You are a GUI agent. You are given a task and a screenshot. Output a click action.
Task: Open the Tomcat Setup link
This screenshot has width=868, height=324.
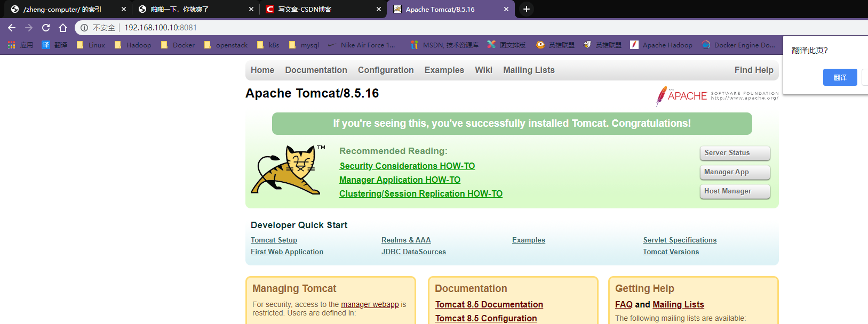coord(274,240)
